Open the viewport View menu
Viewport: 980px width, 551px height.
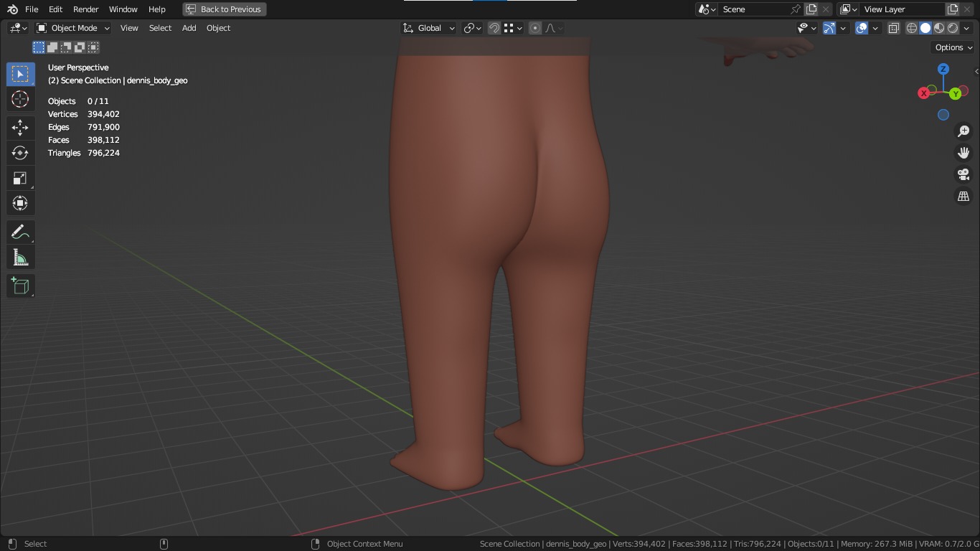click(129, 28)
